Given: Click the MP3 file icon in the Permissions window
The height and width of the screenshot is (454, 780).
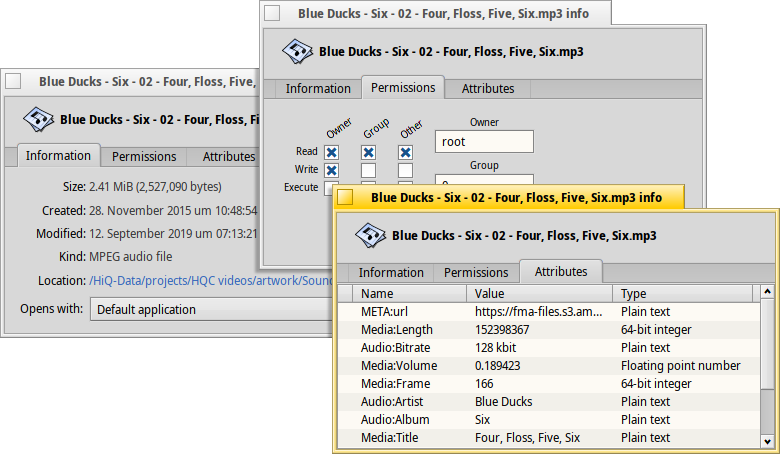Looking at the screenshot, I should click(298, 51).
